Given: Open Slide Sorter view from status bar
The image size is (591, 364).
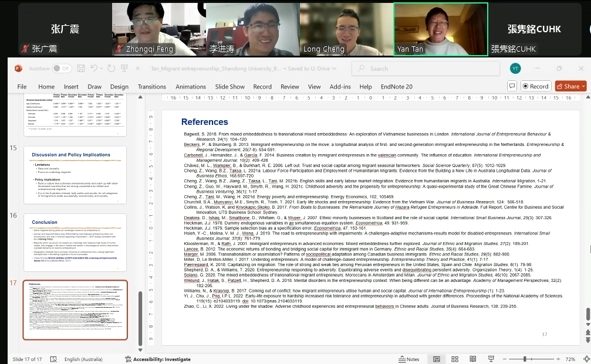Looking at the screenshot, I should (452, 359).
